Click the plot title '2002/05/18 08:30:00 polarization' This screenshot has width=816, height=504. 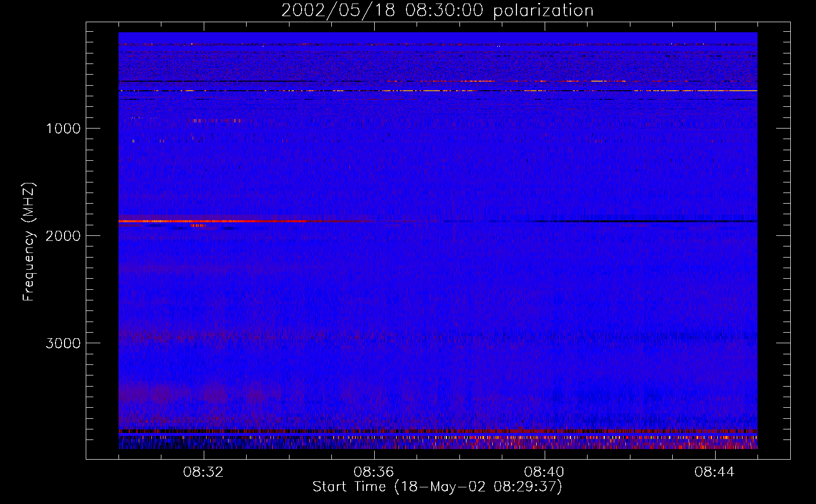pyautogui.click(x=437, y=10)
